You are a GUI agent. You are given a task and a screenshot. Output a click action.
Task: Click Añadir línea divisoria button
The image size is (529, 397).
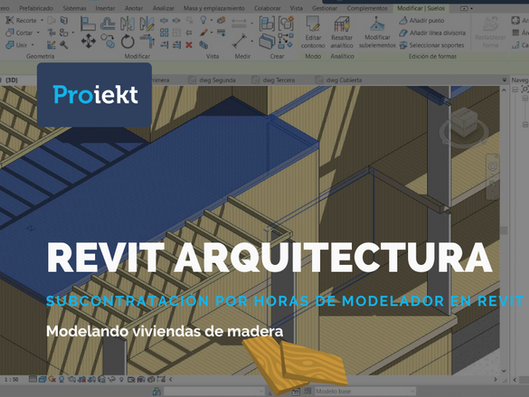tap(432, 33)
